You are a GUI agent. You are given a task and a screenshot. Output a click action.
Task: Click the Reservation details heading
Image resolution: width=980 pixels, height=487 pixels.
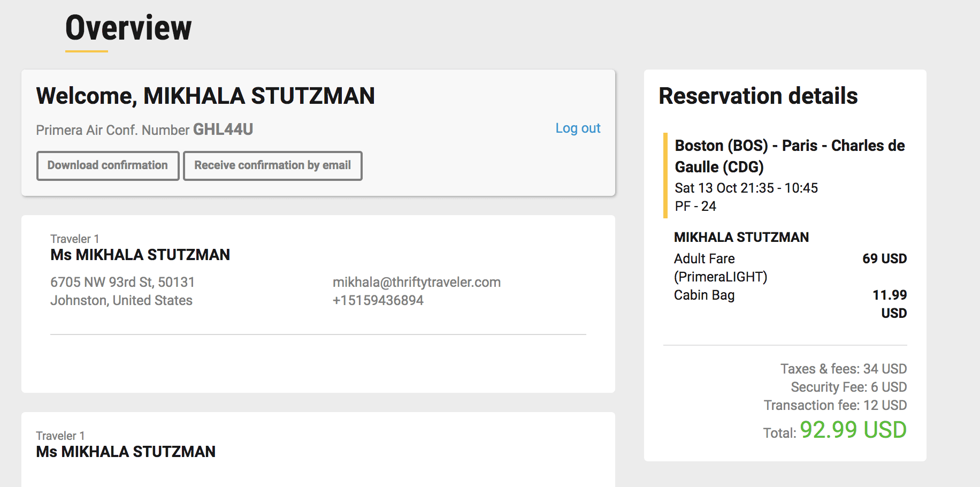758,96
